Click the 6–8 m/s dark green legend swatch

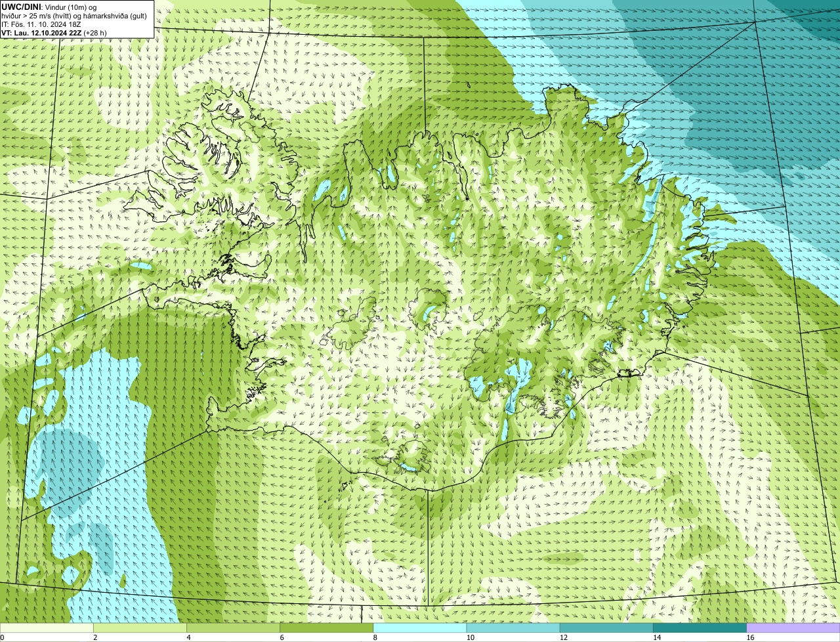326,628
